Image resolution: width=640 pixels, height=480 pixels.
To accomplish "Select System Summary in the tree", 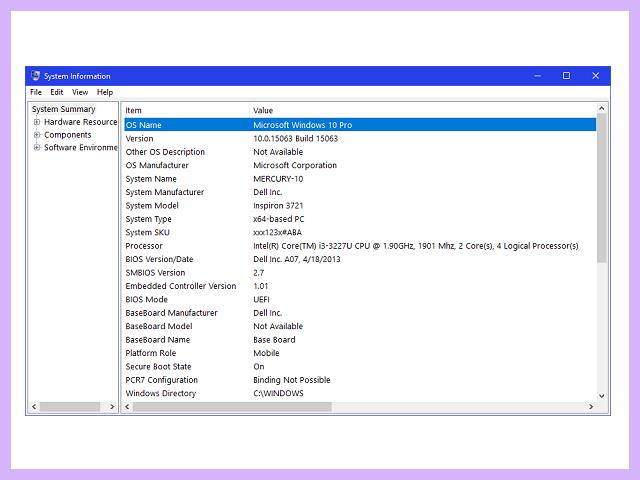I will [64, 109].
